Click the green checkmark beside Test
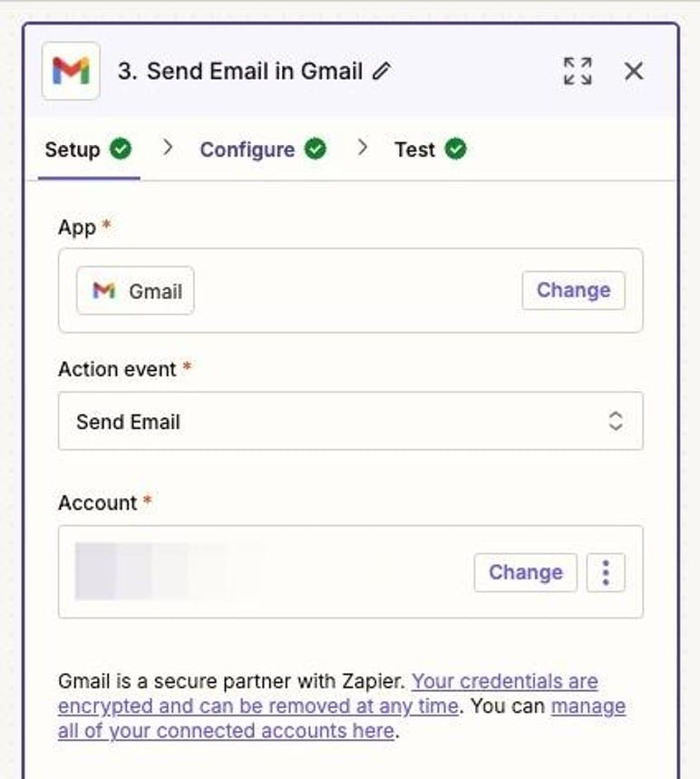This screenshot has height=779, width=700. coord(455,149)
